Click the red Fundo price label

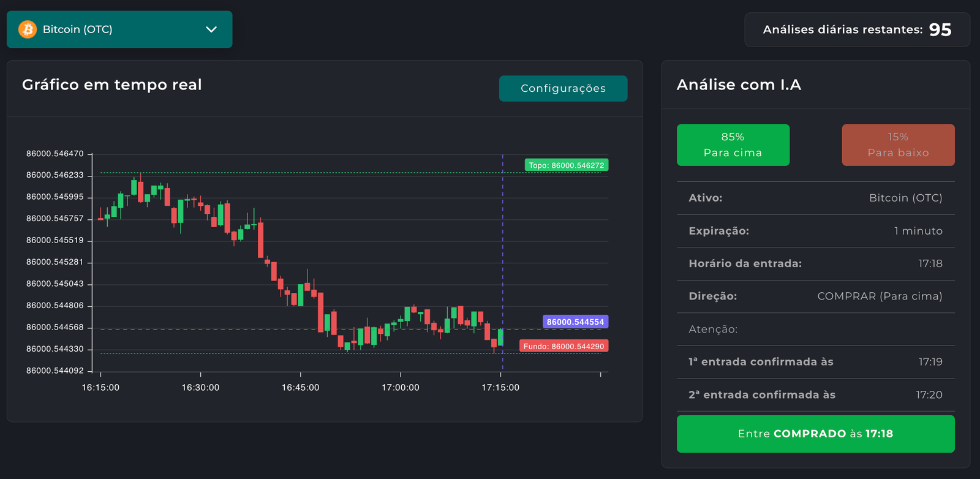[x=563, y=346]
